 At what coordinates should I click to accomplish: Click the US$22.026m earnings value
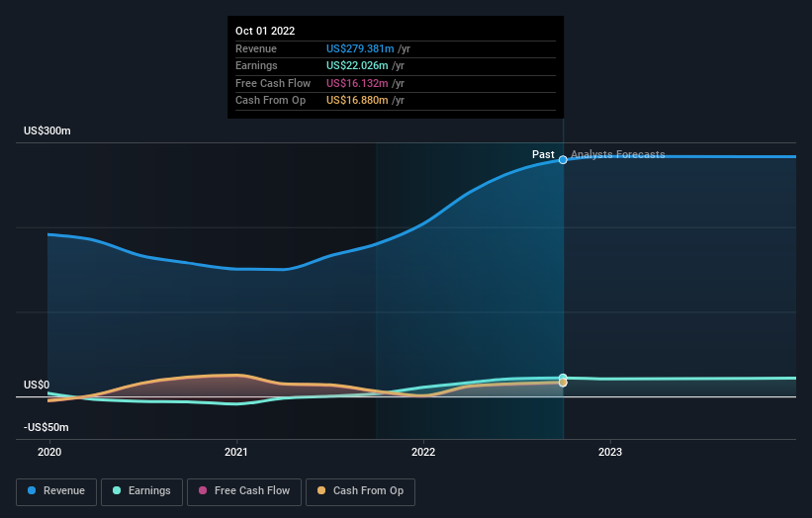357,65
